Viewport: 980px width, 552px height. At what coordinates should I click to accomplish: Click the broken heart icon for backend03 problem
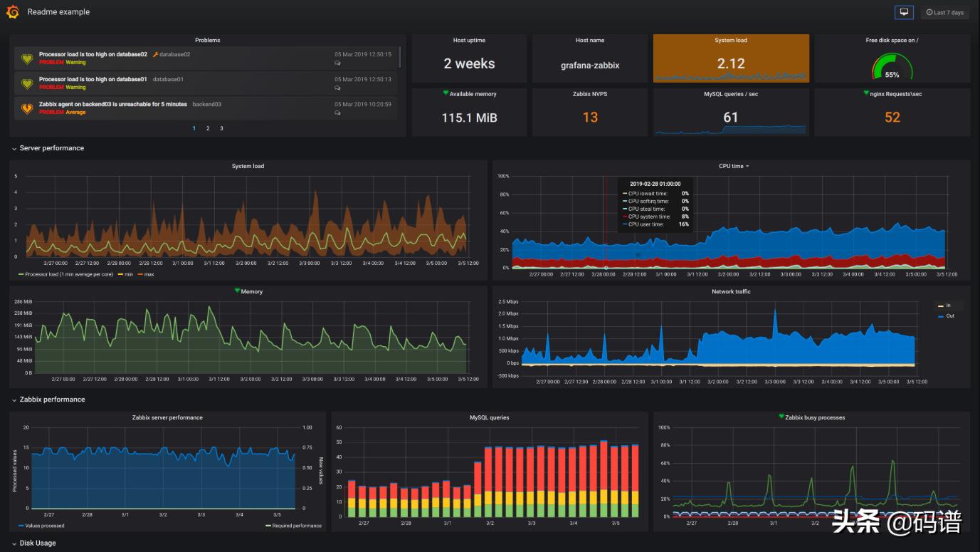tap(27, 108)
